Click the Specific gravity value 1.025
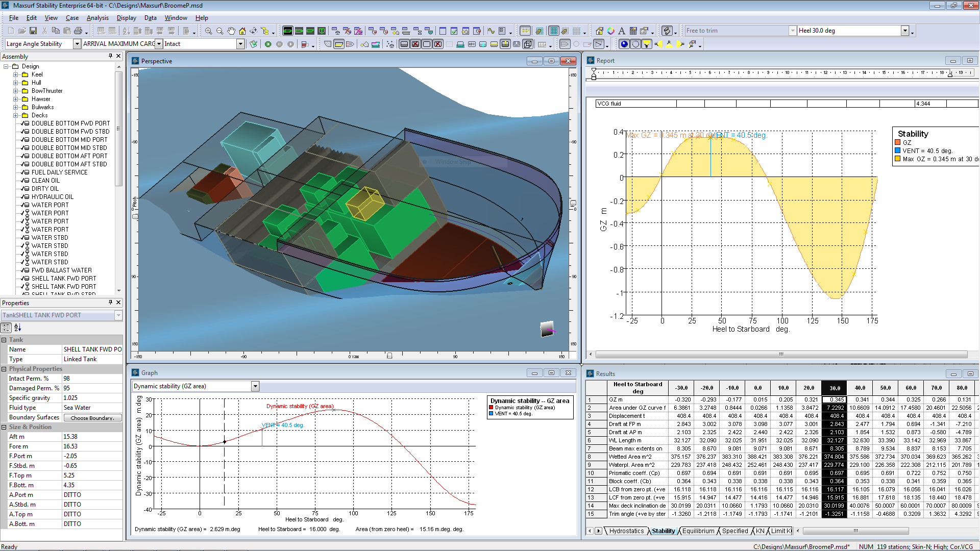Image resolution: width=980 pixels, height=551 pixels. coord(92,398)
